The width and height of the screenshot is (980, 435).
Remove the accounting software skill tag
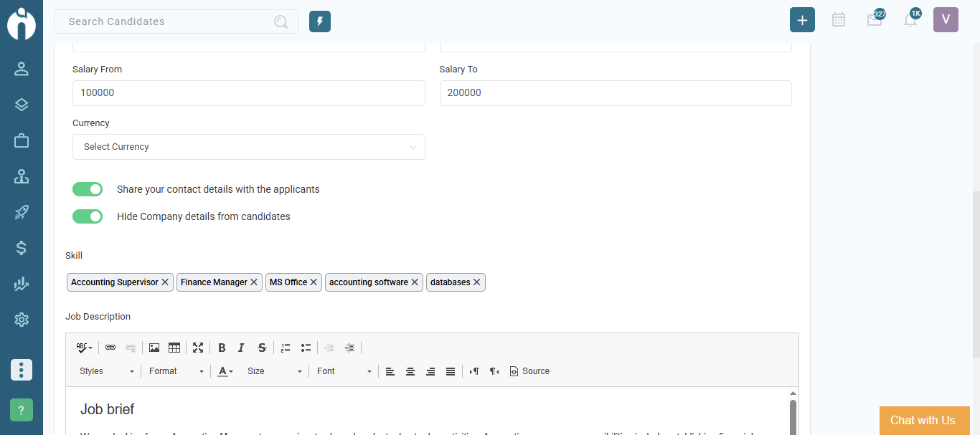pyautogui.click(x=415, y=282)
